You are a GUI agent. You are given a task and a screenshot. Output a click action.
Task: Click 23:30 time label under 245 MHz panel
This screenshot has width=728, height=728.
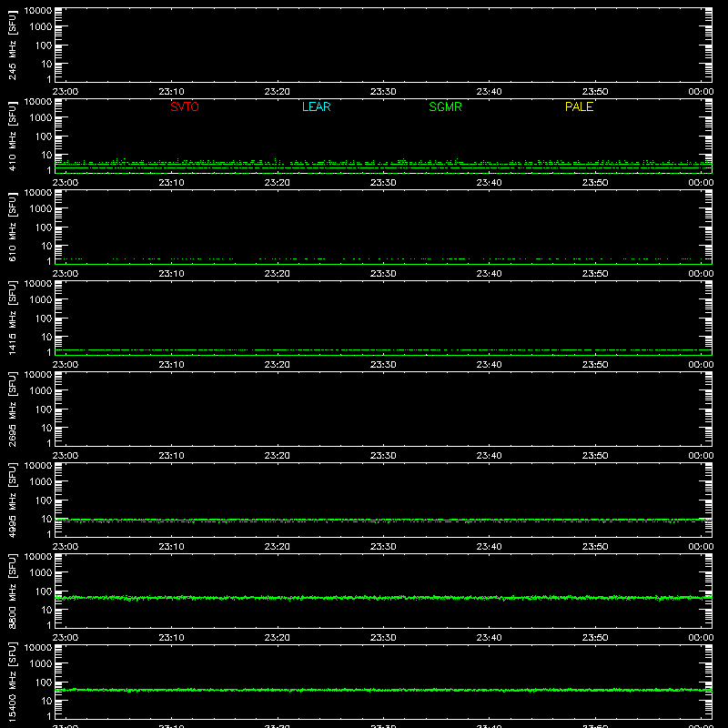point(383,92)
